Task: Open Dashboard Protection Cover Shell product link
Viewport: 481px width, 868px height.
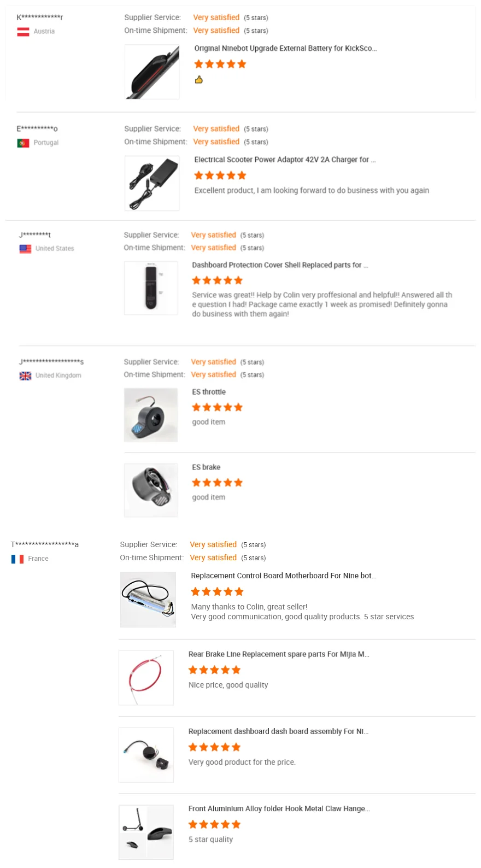Action: (280, 265)
